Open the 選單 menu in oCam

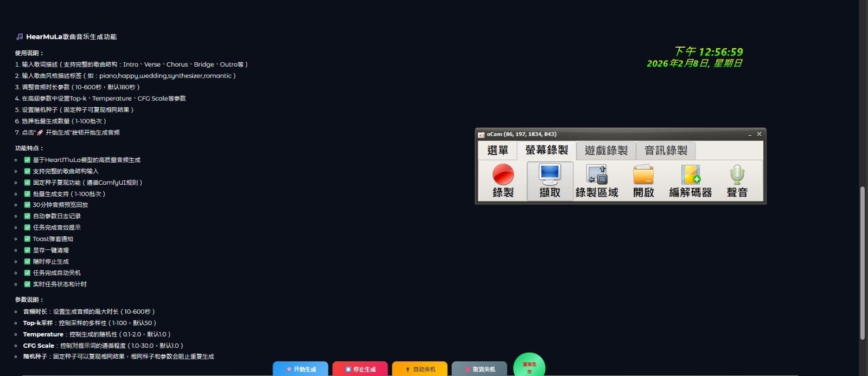pos(497,150)
